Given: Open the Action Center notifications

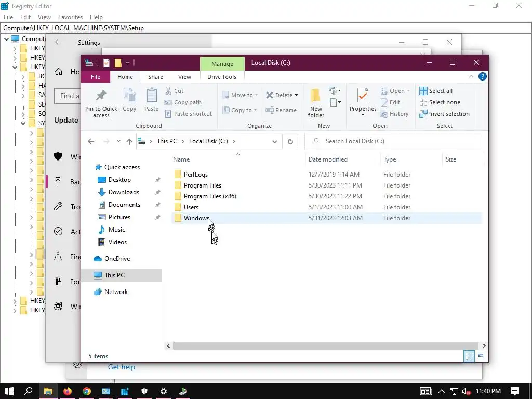Looking at the screenshot, I should click(x=515, y=391).
